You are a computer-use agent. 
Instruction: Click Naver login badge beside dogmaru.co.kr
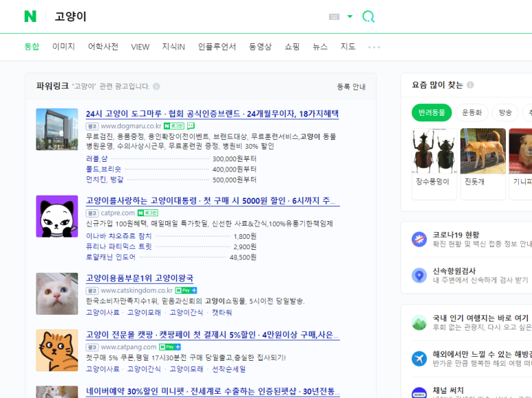pos(173,126)
